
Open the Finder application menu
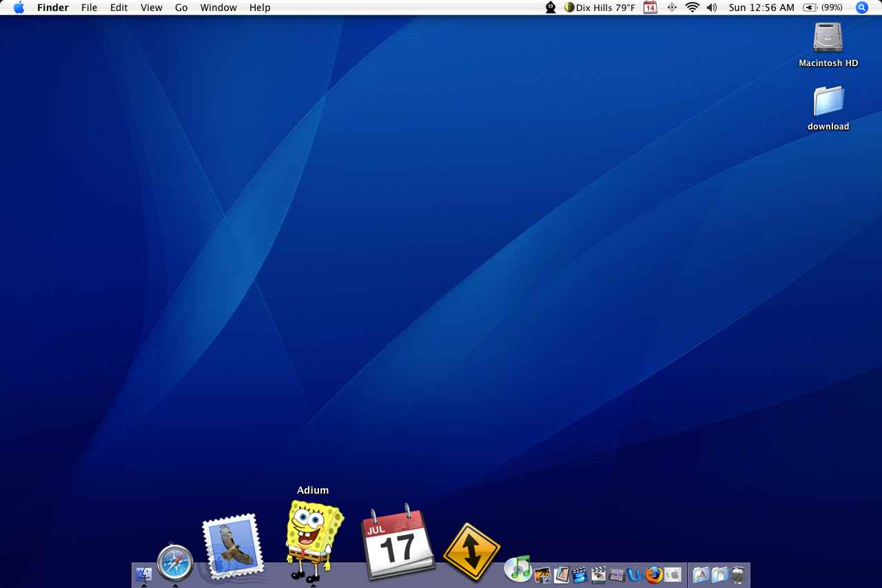coord(53,8)
